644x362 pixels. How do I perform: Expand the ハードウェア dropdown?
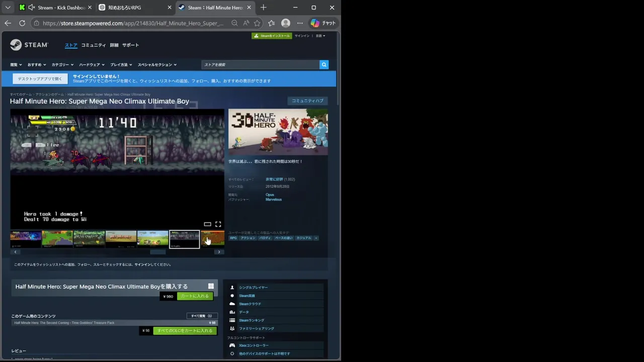pyautogui.click(x=92, y=65)
